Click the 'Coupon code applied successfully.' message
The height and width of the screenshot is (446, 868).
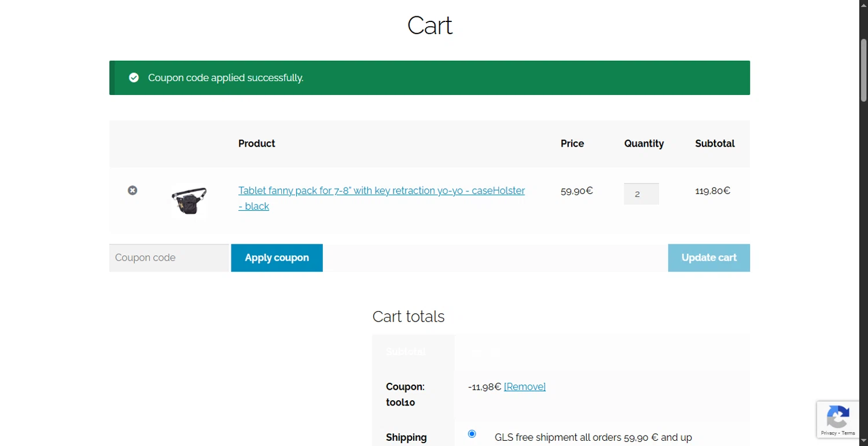pyautogui.click(x=226, y=78)
